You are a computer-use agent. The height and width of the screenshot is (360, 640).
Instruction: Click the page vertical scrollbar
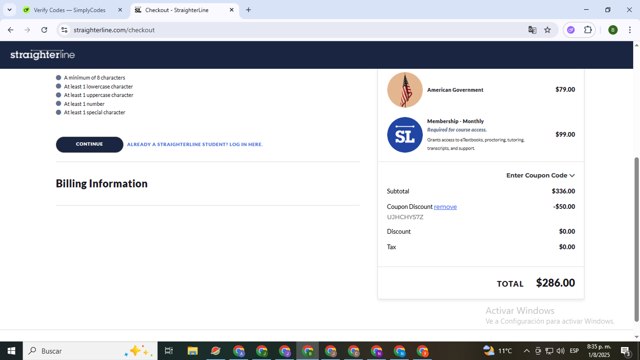coord(636,239)
